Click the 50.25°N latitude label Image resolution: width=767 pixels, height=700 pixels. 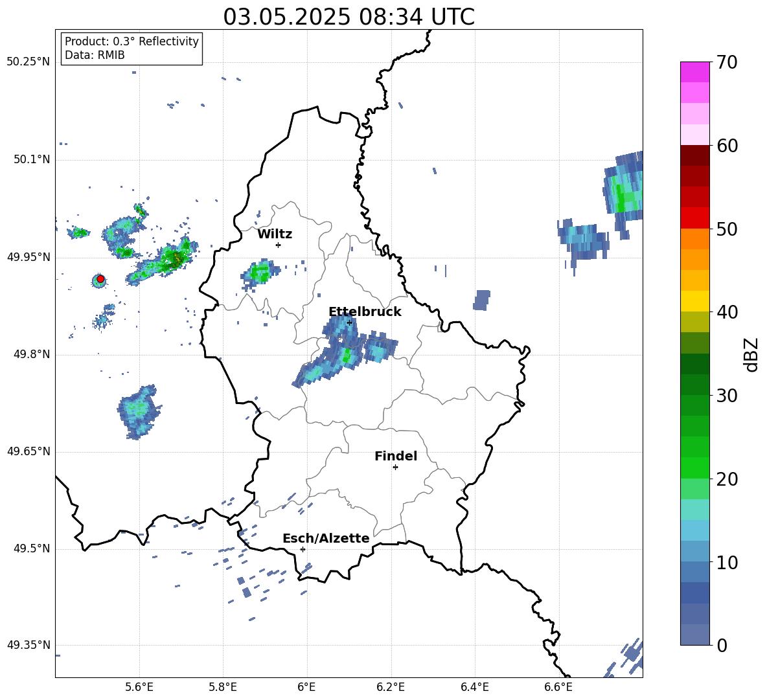point(29,62)
